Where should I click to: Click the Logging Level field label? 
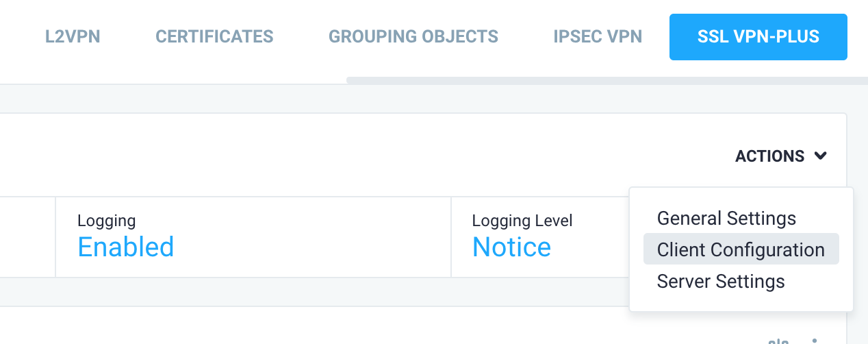point(522,221)
